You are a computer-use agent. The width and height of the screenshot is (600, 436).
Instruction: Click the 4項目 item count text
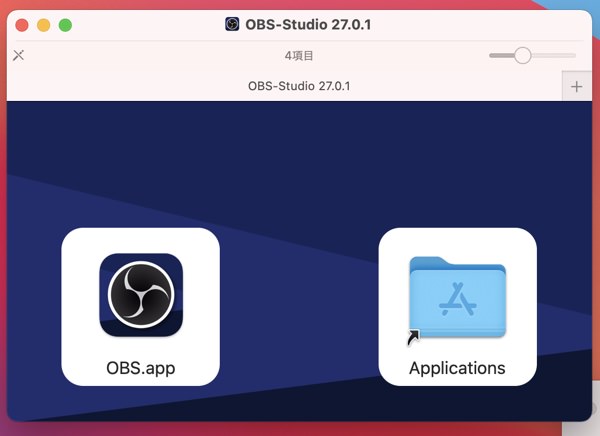pyautogui.click(x=299, y=56)
